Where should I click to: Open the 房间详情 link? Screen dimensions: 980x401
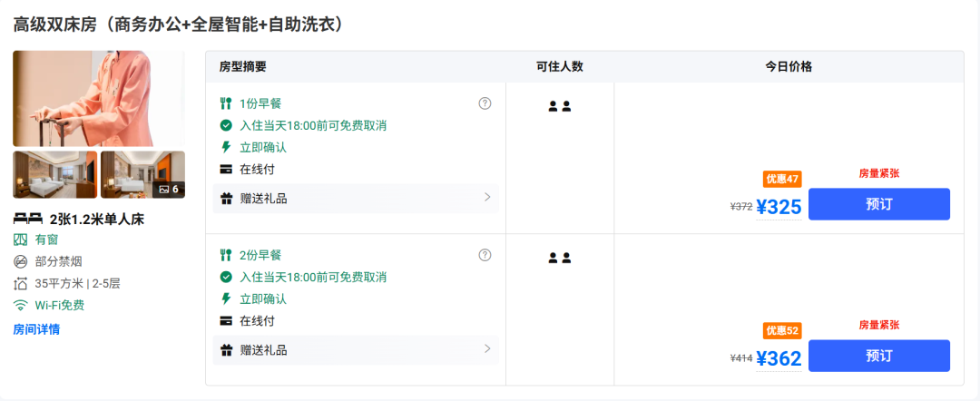tap(36, 329)
